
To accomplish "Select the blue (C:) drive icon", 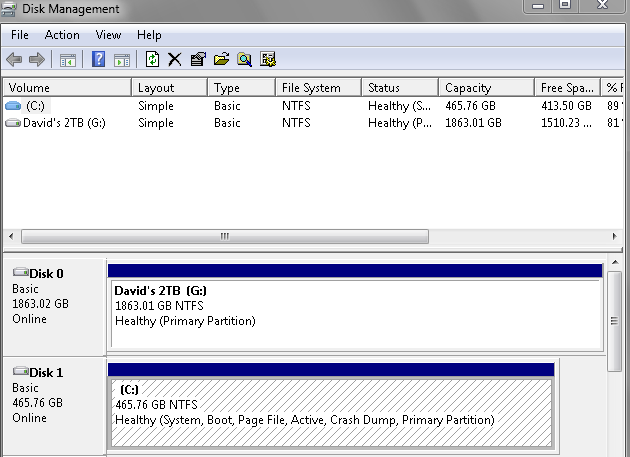I will [13, 106].
